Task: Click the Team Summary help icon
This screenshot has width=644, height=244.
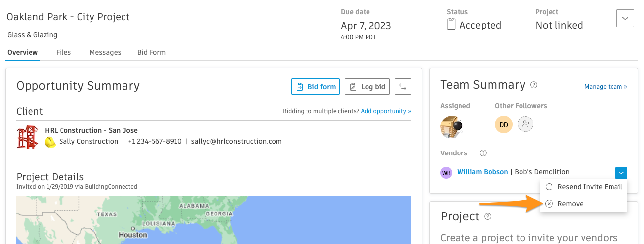Action: click(534, 85)
